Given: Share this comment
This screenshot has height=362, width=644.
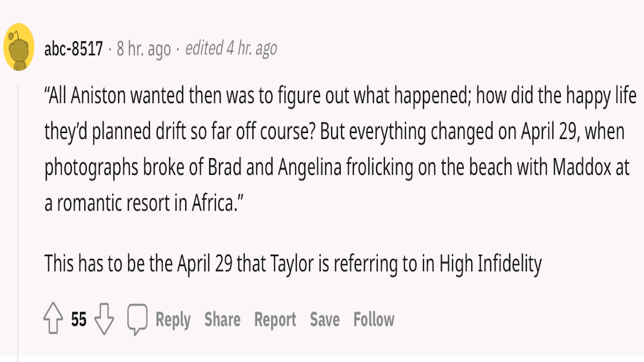Looking at the screenshot, I should [x=222, y=320].
